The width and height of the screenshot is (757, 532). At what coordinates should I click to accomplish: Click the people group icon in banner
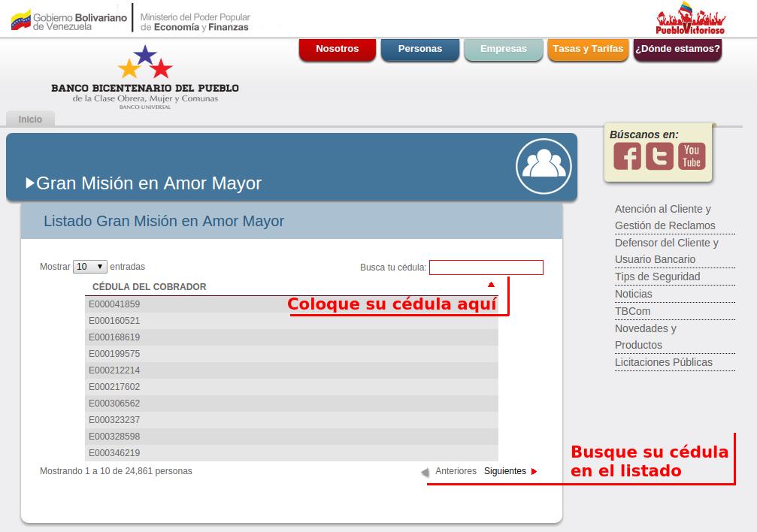tap(544, 166)
